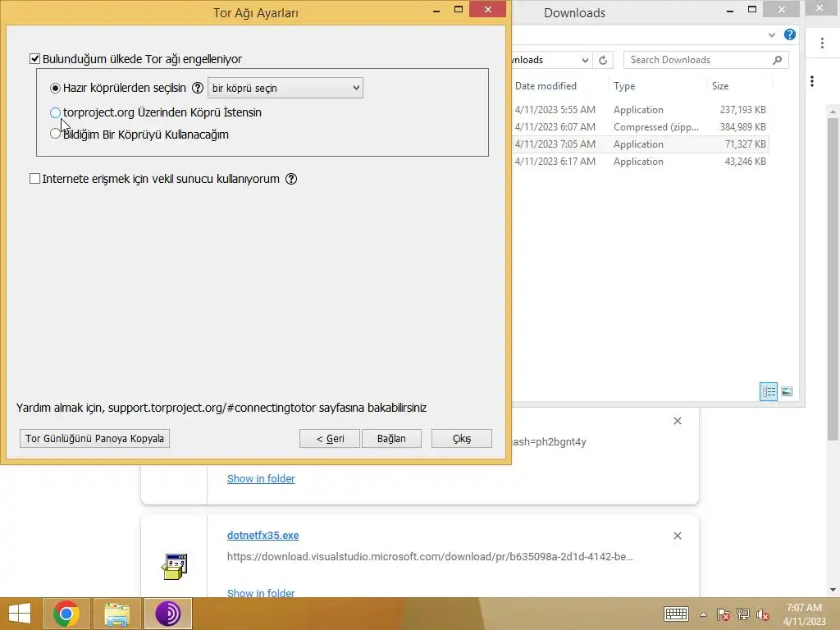Click network status tray icon

click(743, 614)
